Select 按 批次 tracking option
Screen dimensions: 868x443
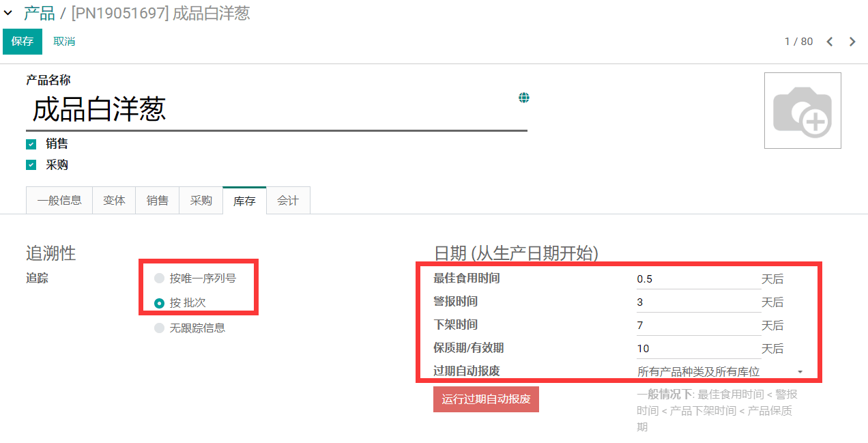160,303
